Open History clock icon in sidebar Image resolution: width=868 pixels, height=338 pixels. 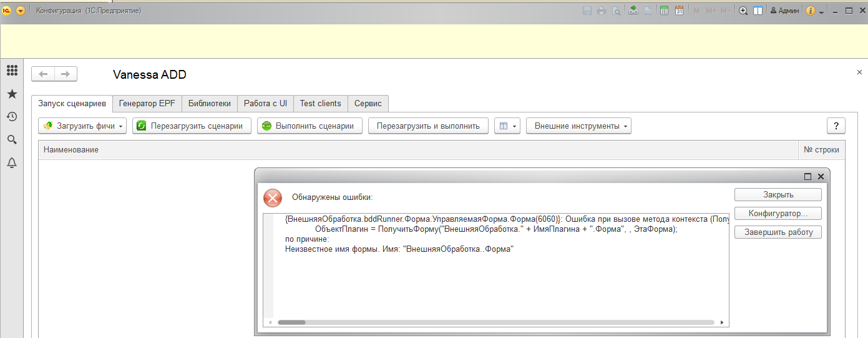coord(12,117)
